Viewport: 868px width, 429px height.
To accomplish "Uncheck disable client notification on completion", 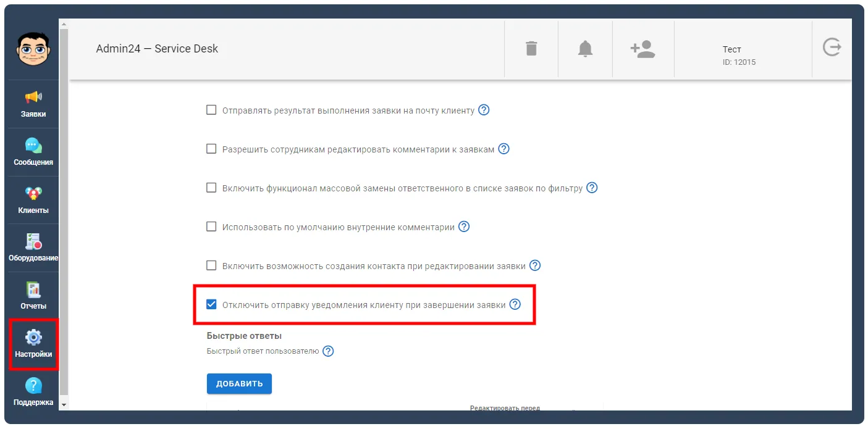I will pos(211,304).
